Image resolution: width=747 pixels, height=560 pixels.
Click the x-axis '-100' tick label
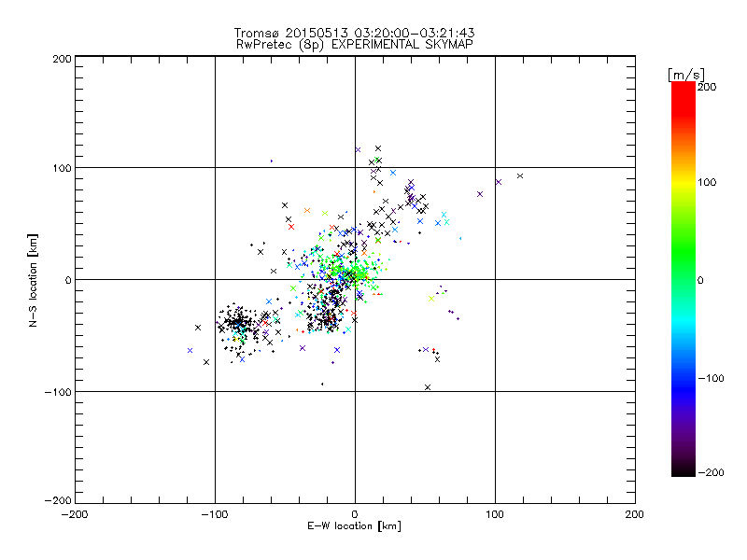tap(215, 515)
